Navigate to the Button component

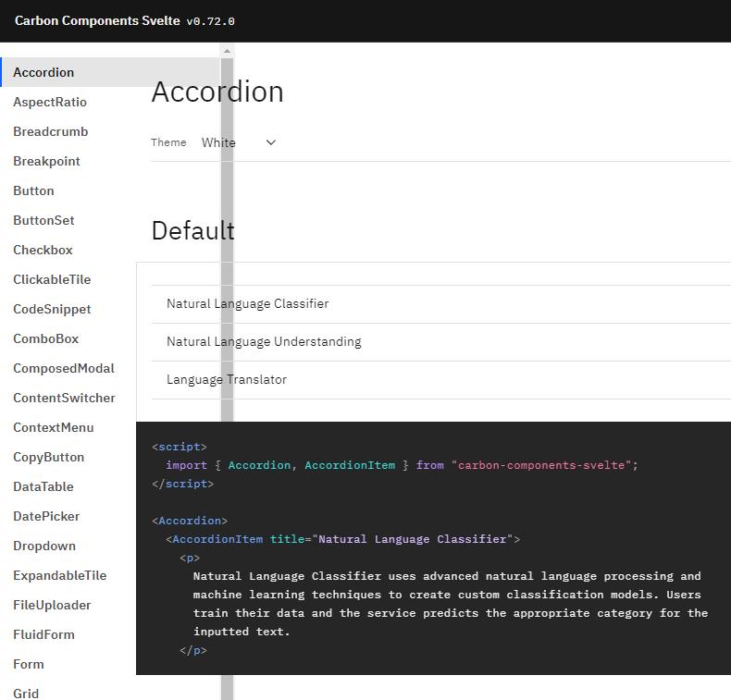pyautogui.click(x=33, y=191)
